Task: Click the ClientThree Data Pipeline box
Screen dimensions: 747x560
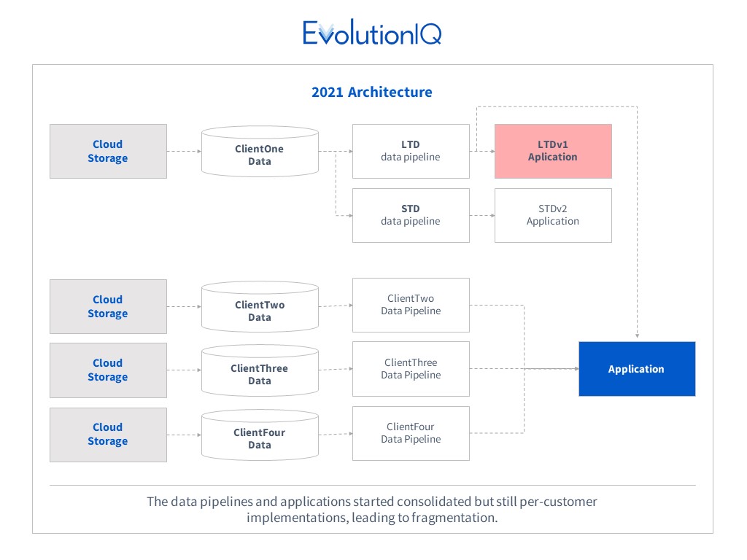Action: [411, 368]
